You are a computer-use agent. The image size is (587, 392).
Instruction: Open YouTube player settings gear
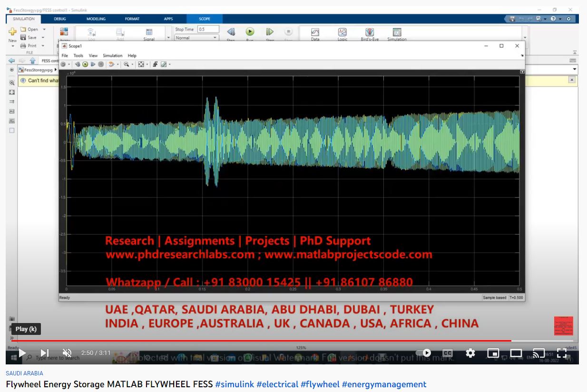click(x=470, y=353)
